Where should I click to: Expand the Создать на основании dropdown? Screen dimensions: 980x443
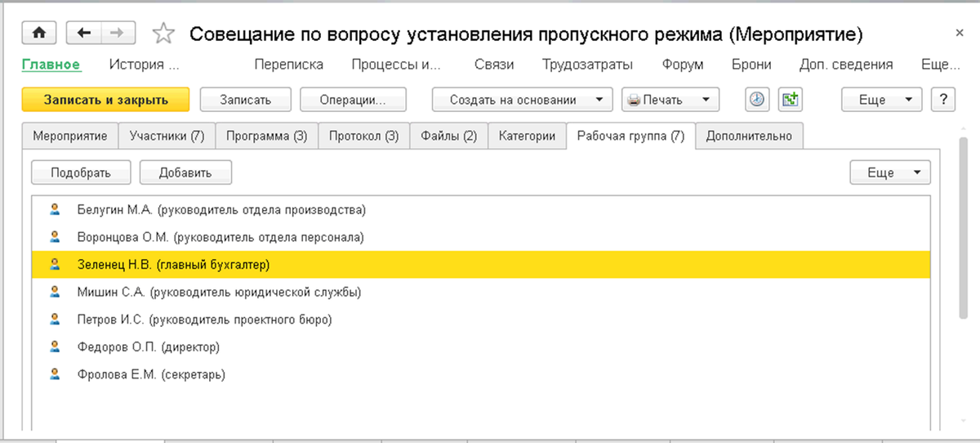[x=523, y=100]
